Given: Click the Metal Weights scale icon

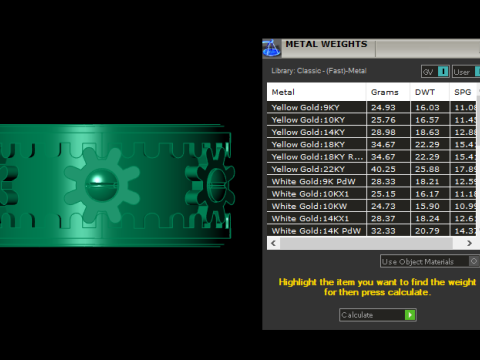Looking at the screenshot, I should (271, 48).
